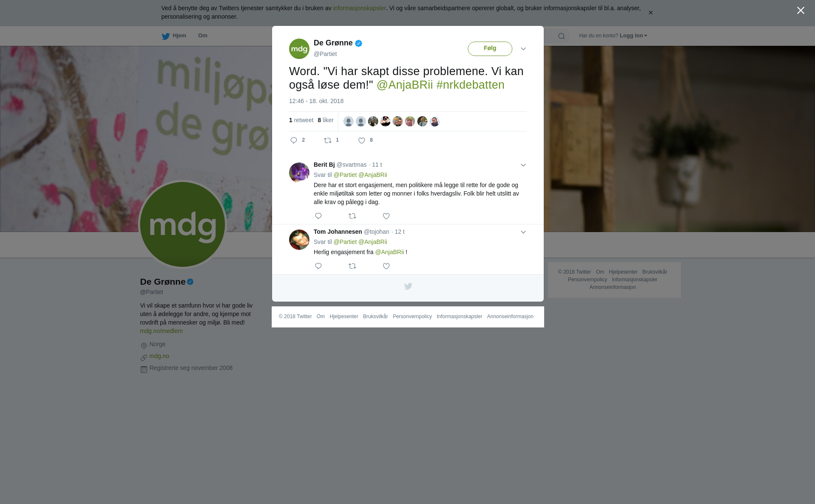Retweet the De Grønne tweet
Viewport: 815px width, 504px height.
pos(328,140)
